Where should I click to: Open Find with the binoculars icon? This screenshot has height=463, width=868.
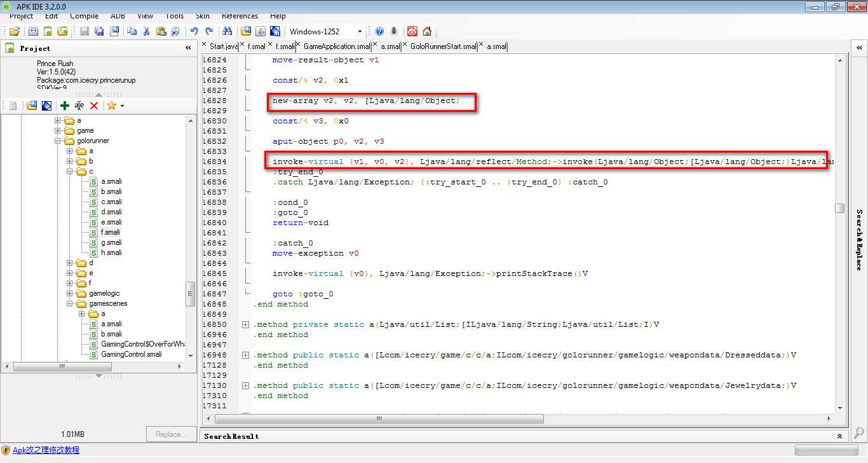227,31
